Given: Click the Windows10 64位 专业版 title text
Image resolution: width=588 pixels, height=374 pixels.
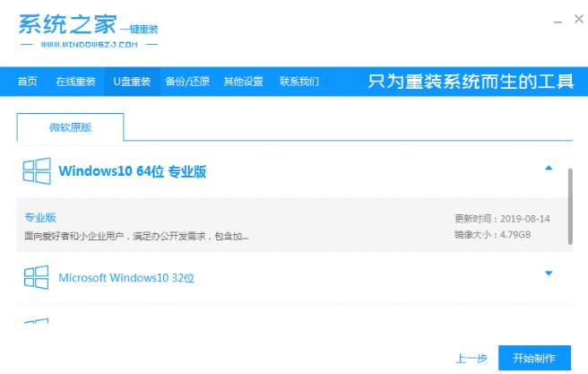Looking at the screenshot, I should [x=132, y=171].
